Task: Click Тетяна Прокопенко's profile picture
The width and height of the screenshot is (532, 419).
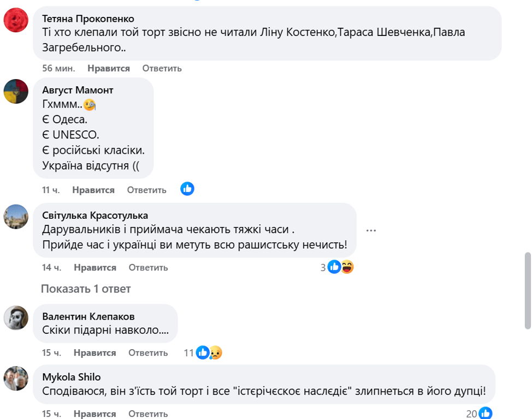Action: 16,21
